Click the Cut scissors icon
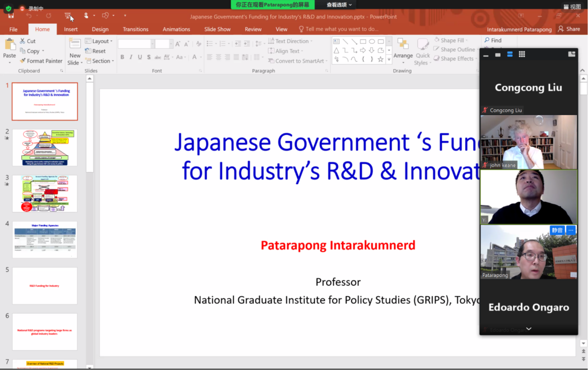 tap(23, 41)
